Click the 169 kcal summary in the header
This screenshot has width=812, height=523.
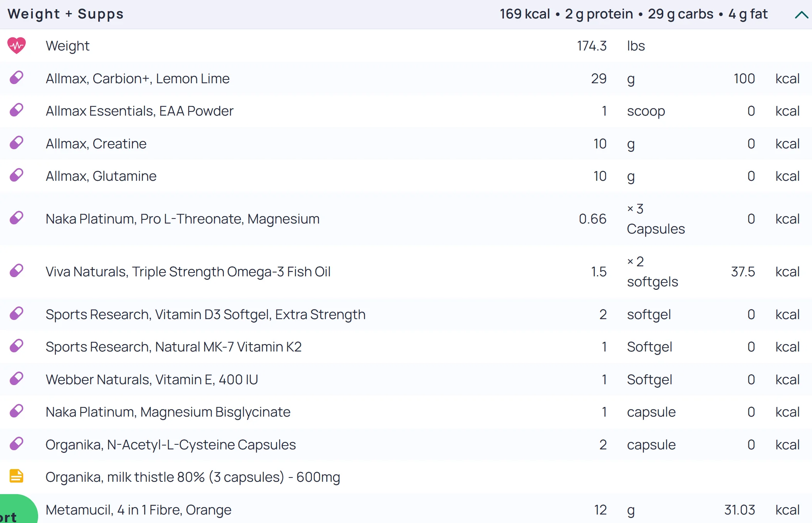pyautogui.click(x=525, y=14)
